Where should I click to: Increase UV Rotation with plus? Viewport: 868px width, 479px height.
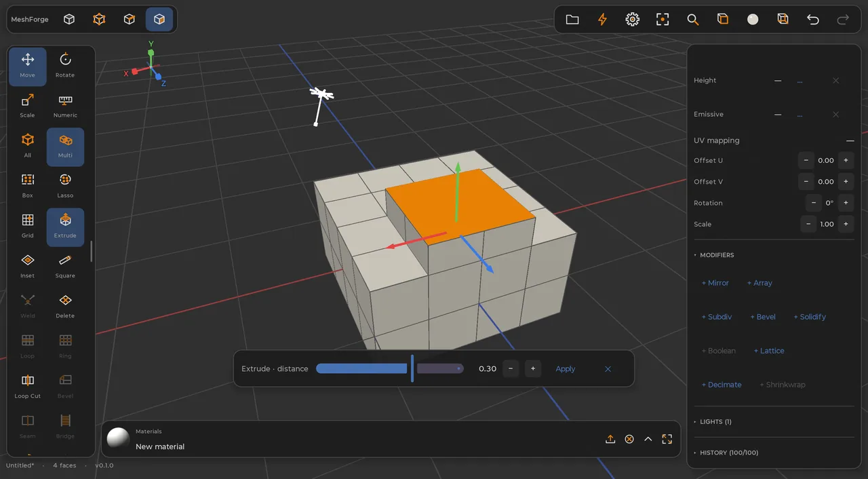pyautogui.click(x=846, y=203)
